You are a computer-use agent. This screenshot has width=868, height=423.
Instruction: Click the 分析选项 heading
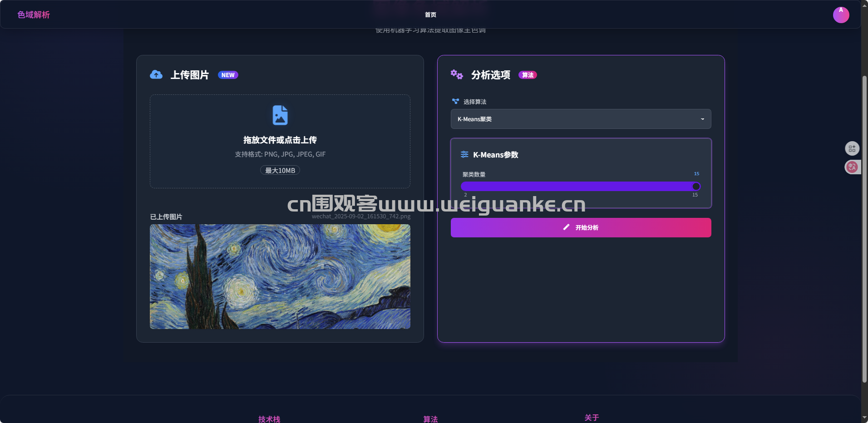point(491,75)
